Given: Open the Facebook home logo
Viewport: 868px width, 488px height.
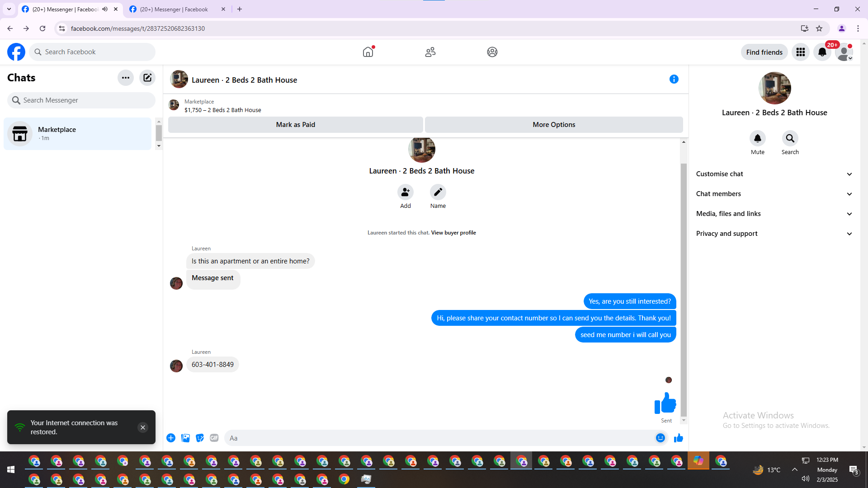Looking at the screenshot, I should click(16, 52).
